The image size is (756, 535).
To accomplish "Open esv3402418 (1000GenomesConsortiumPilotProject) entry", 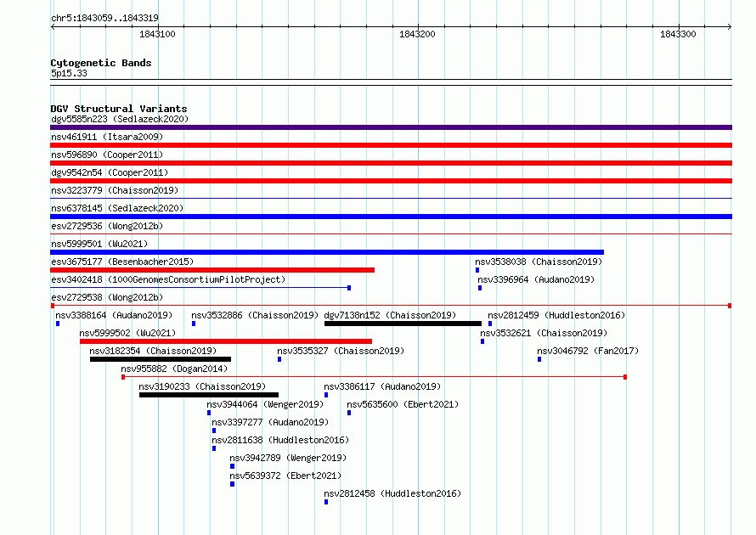I will coord(168,279).
